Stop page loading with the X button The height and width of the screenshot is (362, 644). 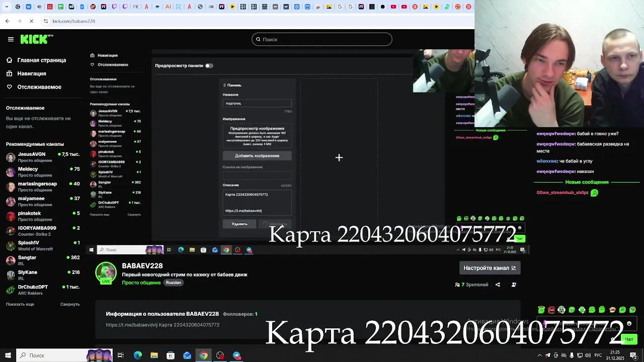pyautogui.click(x=31, y=21)
